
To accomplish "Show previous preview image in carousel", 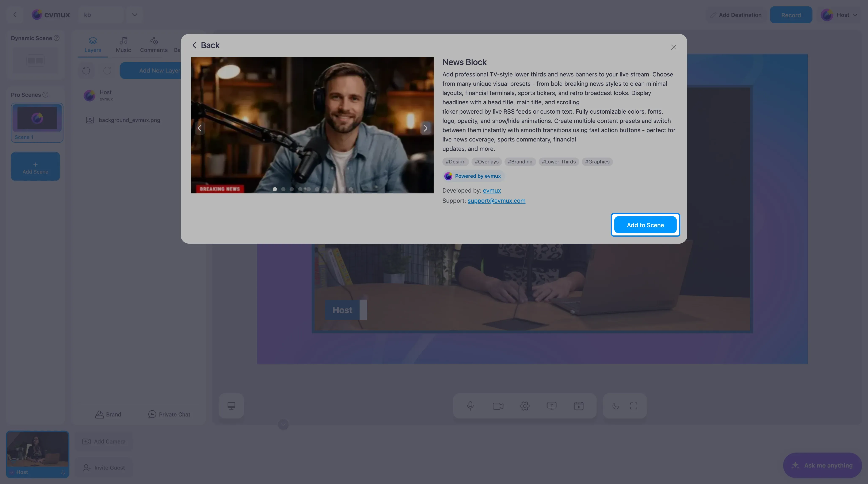I will coord(200,128).
